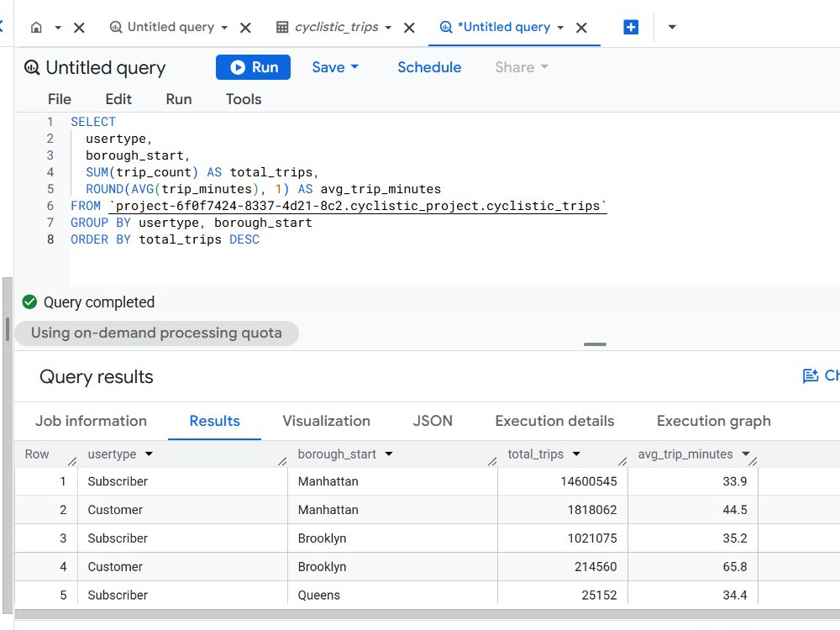
Task: Switch to the Visualization tab
Action: point(326,421)
